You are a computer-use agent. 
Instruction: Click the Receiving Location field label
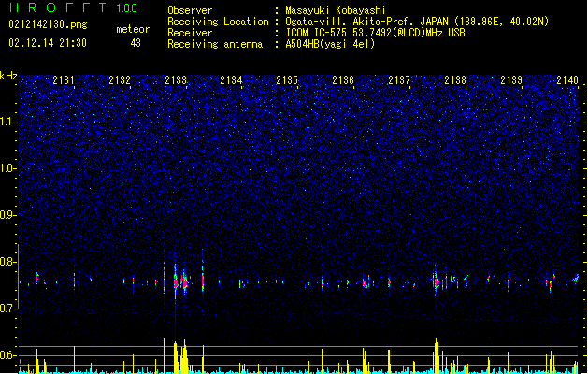point(218,22)
